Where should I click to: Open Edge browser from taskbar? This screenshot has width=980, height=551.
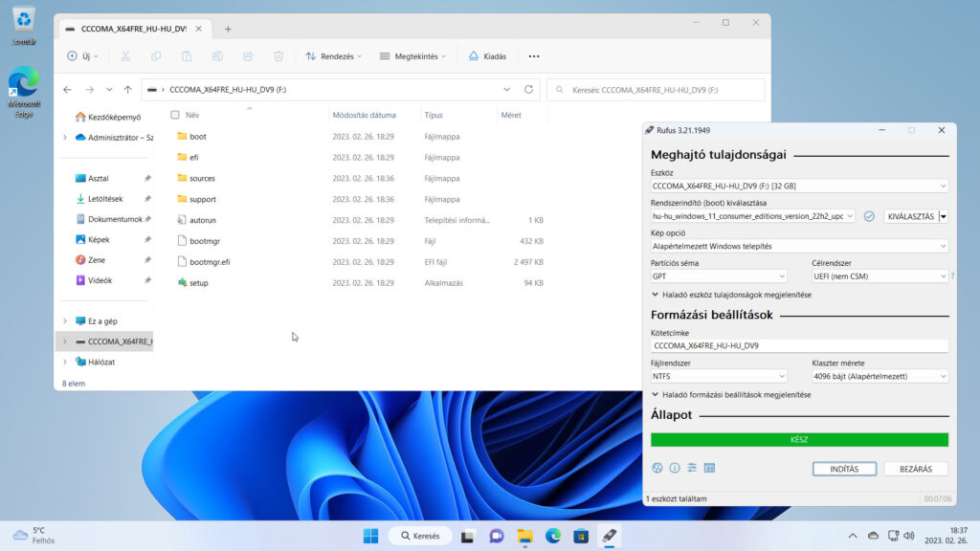[552, 536]
